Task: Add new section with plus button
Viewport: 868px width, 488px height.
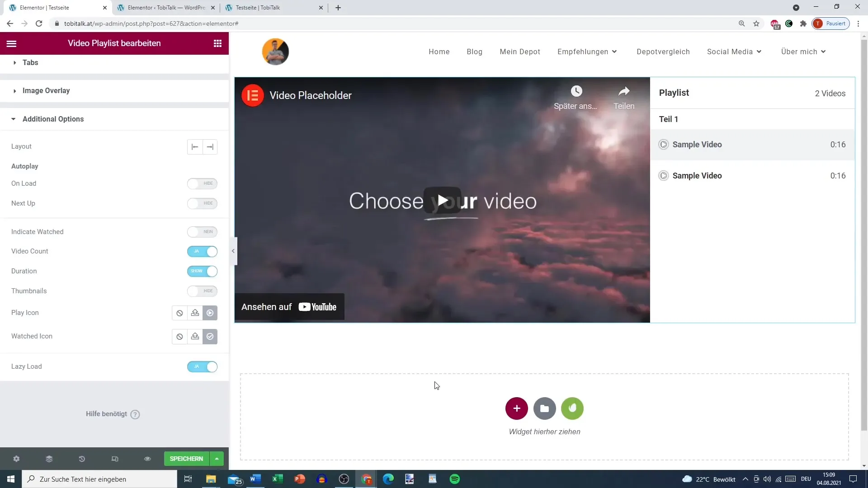Action: pyautogui.click(x=517, y=408)
